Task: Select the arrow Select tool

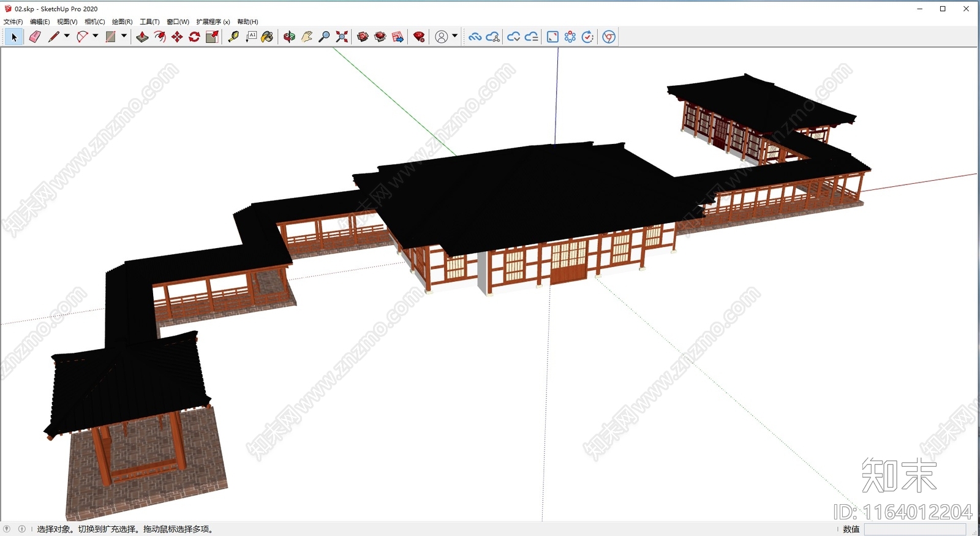Action: [14, 37]
